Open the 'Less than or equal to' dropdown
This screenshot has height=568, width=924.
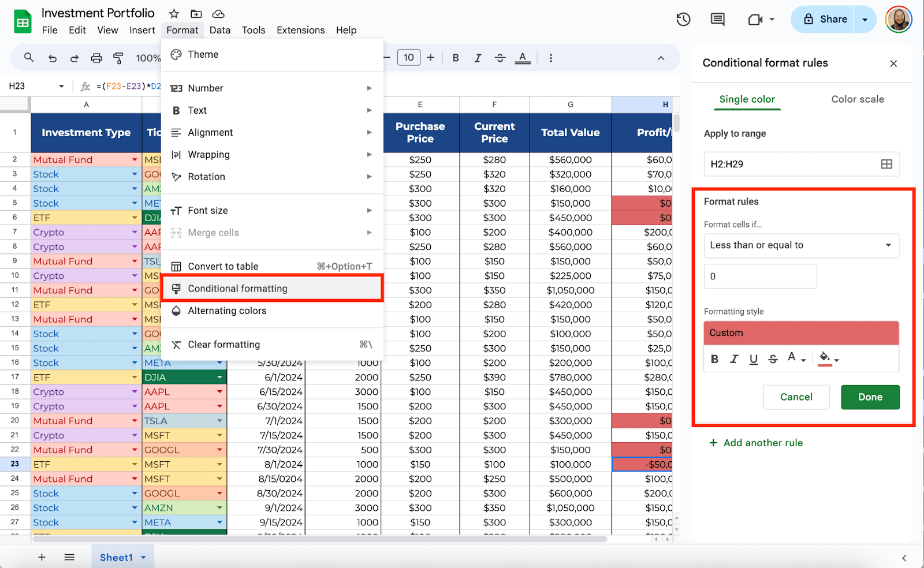(801, 245)
